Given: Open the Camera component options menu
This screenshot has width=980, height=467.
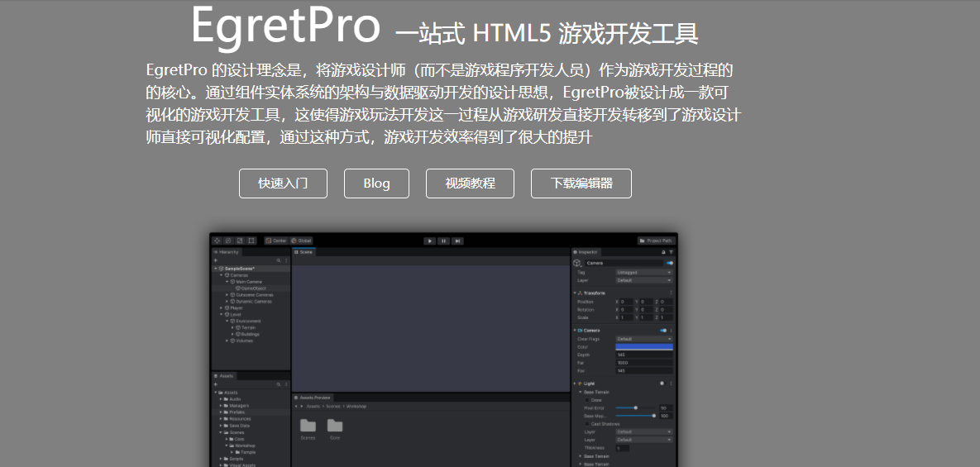Looking at the screenshot, I should (672, 331).
